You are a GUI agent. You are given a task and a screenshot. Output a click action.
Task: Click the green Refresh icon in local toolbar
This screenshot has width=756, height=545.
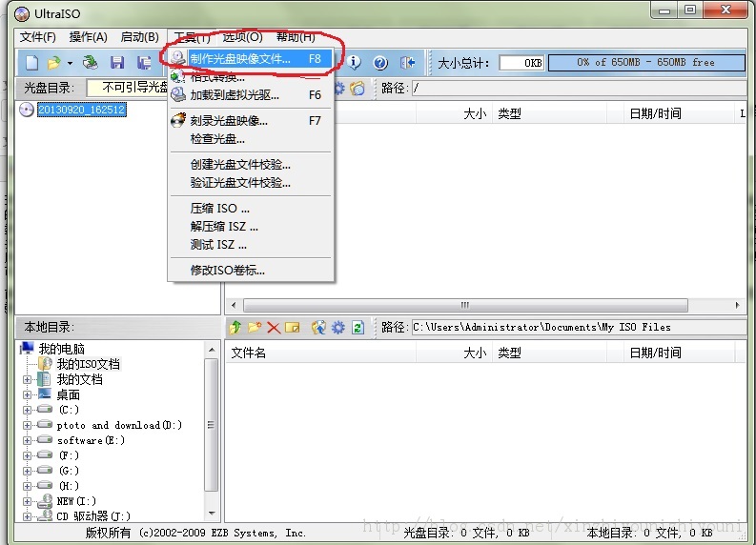pyautogui.click(x=358, y=328)
